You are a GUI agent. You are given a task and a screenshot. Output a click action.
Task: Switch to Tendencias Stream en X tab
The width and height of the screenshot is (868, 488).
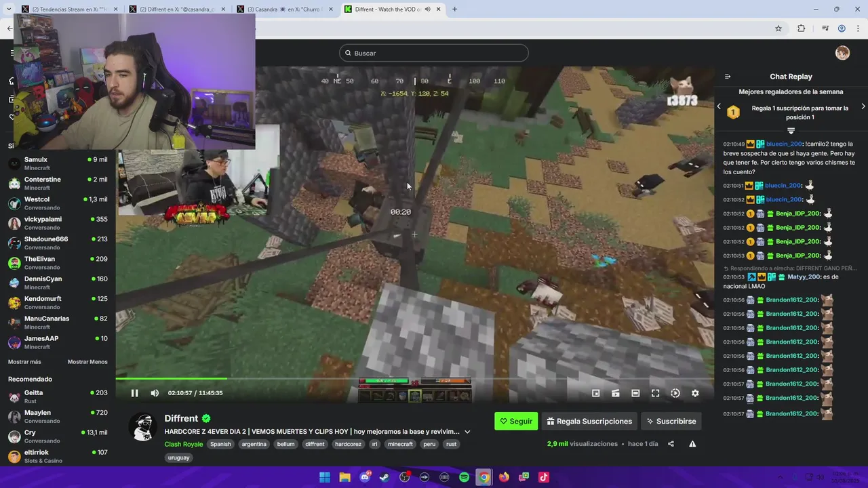[x=69, y=9]
